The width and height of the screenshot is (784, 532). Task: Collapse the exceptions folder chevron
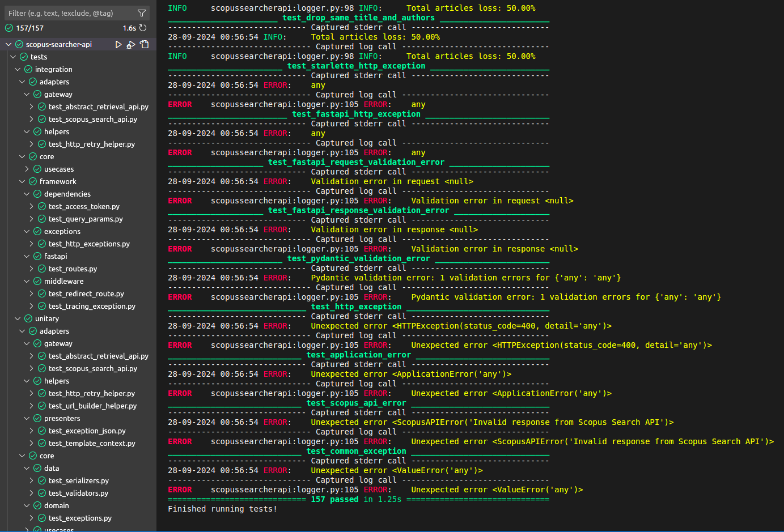click(27, 231)
